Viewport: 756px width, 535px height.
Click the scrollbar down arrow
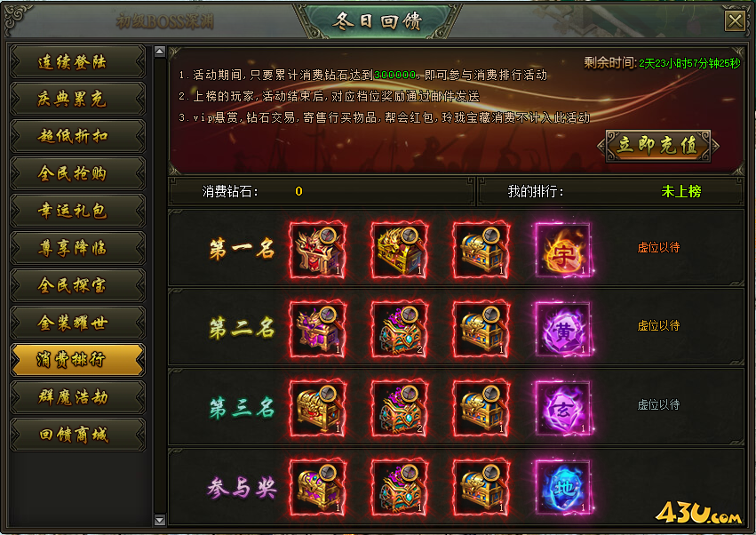160,520
